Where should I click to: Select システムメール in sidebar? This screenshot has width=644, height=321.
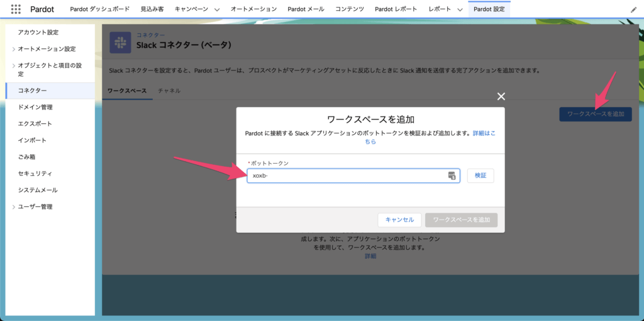[38, 190]
